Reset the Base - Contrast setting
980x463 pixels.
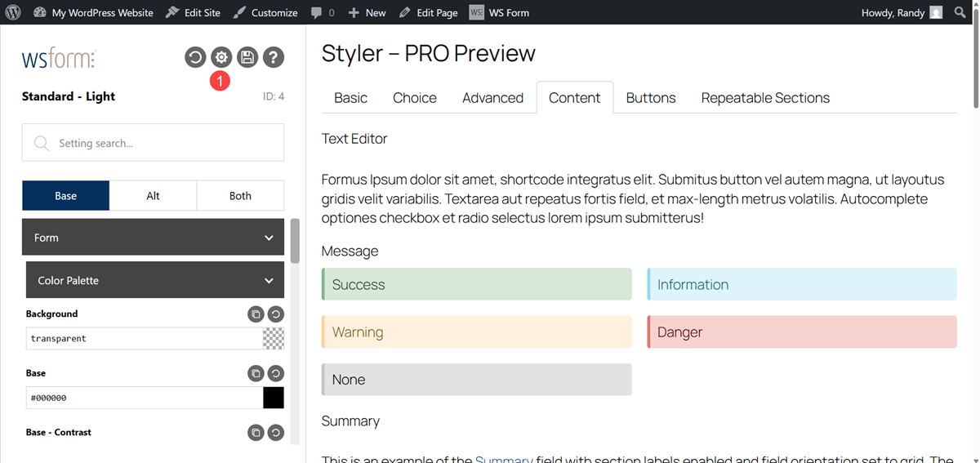(x=275, y=433)
